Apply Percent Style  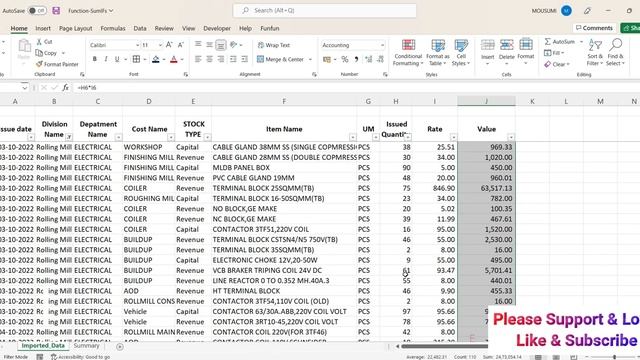click(x=345, y=60)
